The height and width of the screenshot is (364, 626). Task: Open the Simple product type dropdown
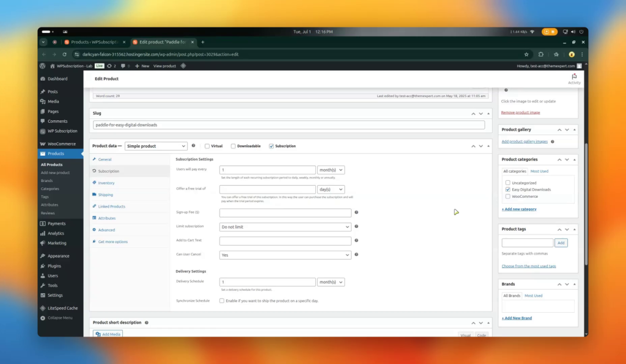point(156,147)
